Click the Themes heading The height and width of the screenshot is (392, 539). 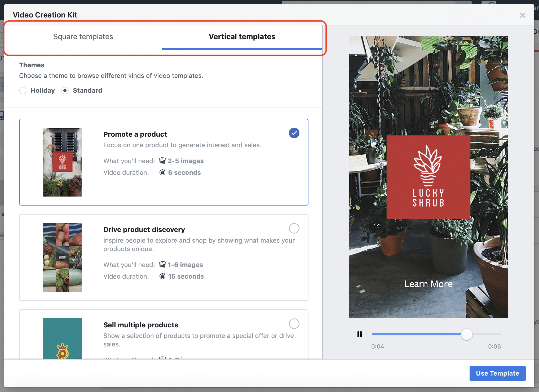(32, 65)
